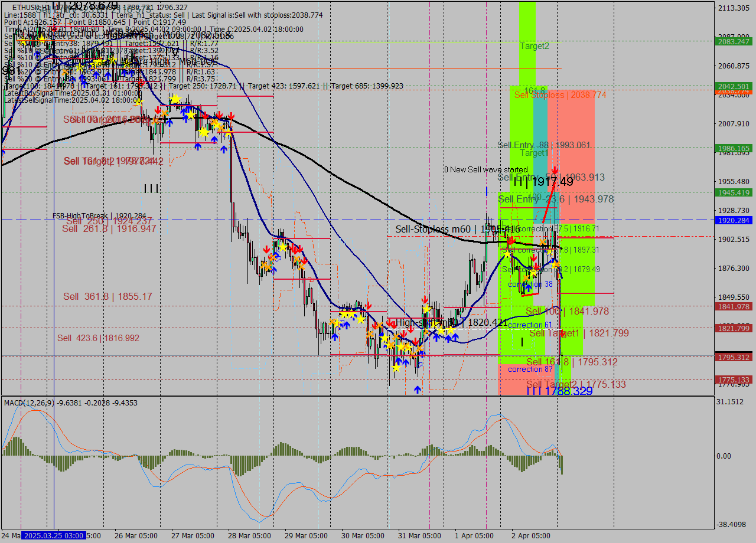Select the orange arrow marker near 26 Mar candles
Screen dimensions: 756x543
click(165, 113)
